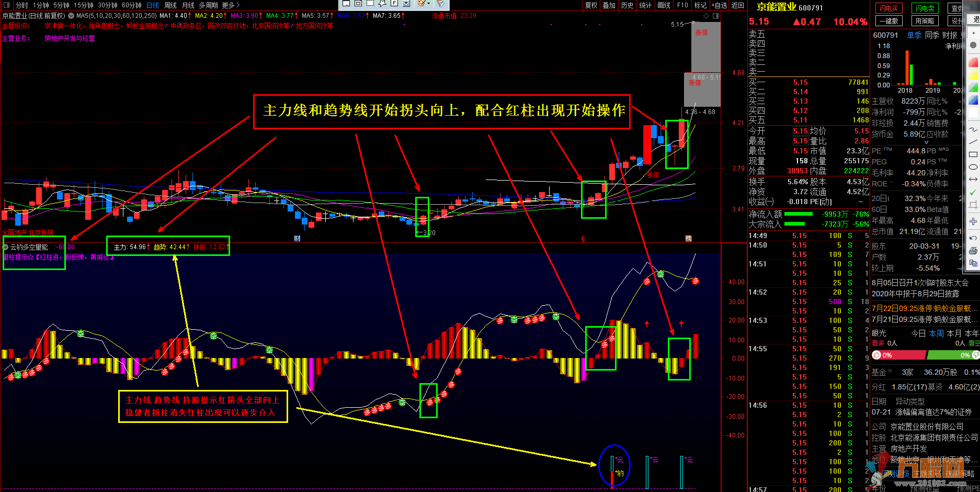The width and height of the screenshot is (980, 492).
Task: Choose the yellow drawing color swatch
Action: click(973, 75)
